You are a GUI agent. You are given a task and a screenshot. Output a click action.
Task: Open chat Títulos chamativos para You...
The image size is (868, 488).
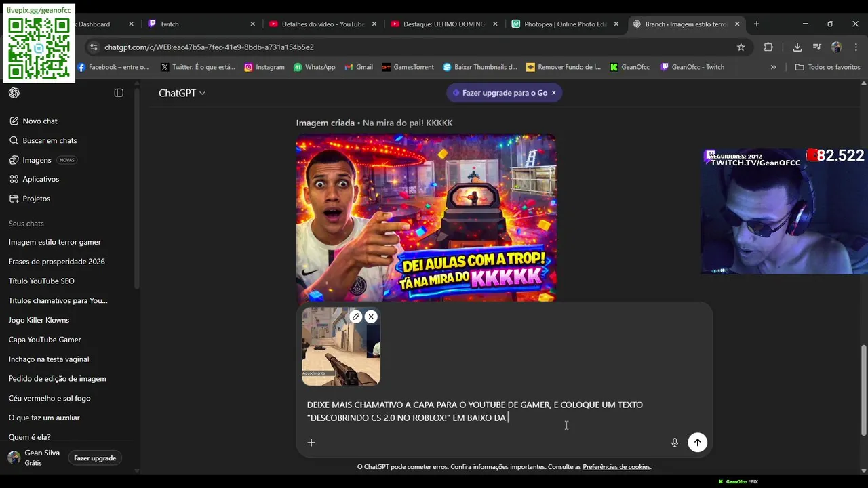click(58, 300)
